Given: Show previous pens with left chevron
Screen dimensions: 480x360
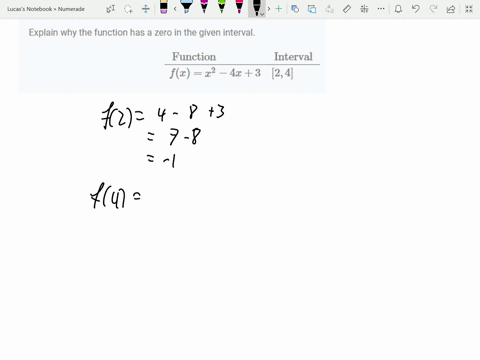Looking at the screenshot, I should tap(175, 9).
